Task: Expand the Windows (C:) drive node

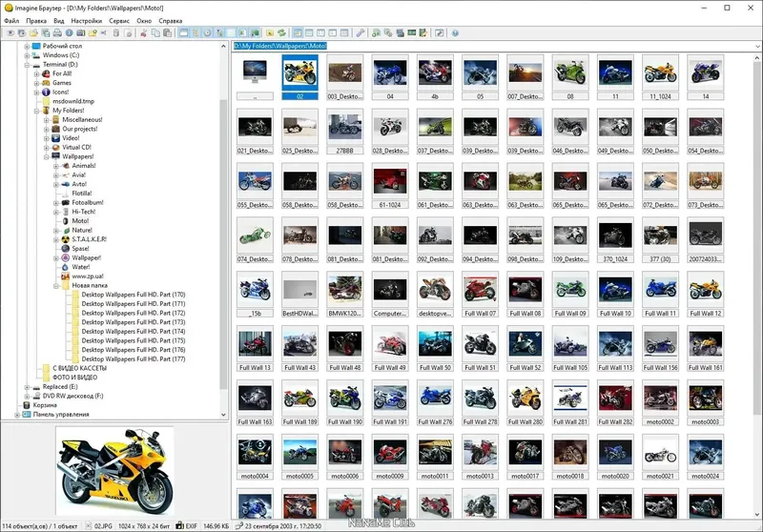Action: tap(27, 55)
